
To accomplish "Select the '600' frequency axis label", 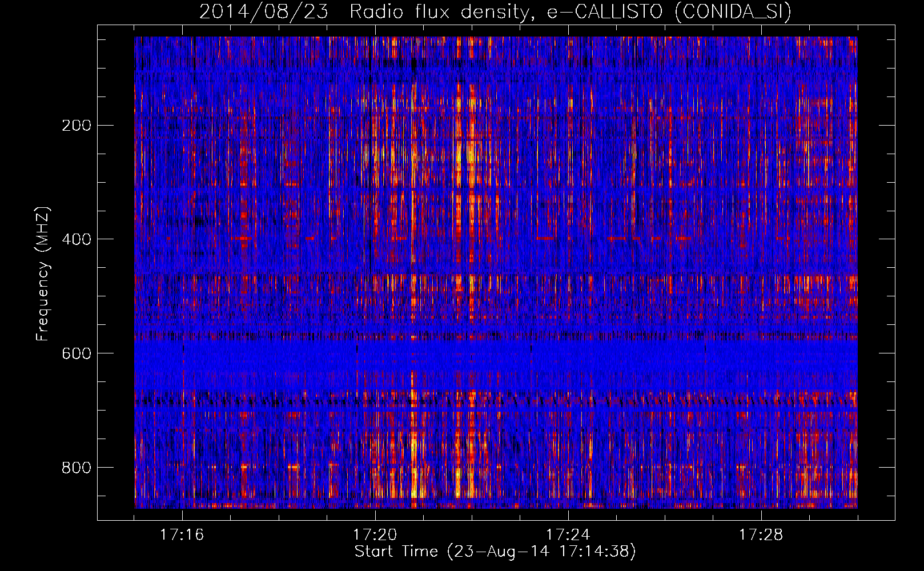I will tap(76, 353).
